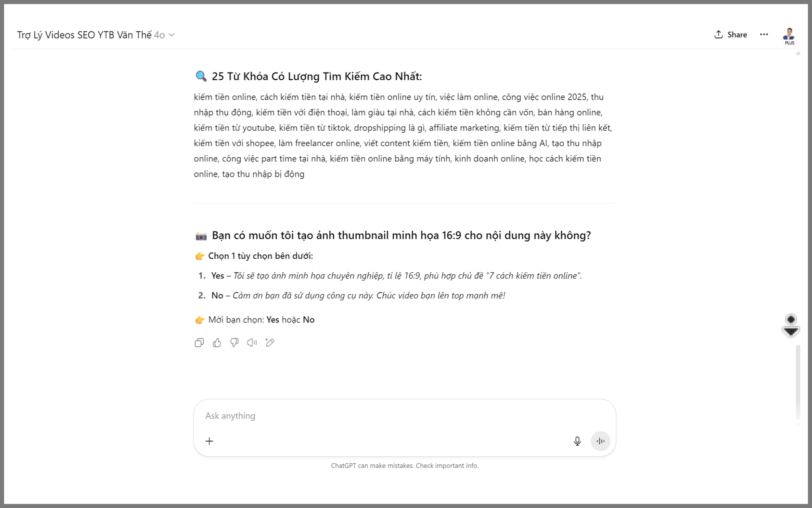Click the magnifying glass emoji beside heading
Viewport: 812px width, 508px height.
[x=201, y=76]
